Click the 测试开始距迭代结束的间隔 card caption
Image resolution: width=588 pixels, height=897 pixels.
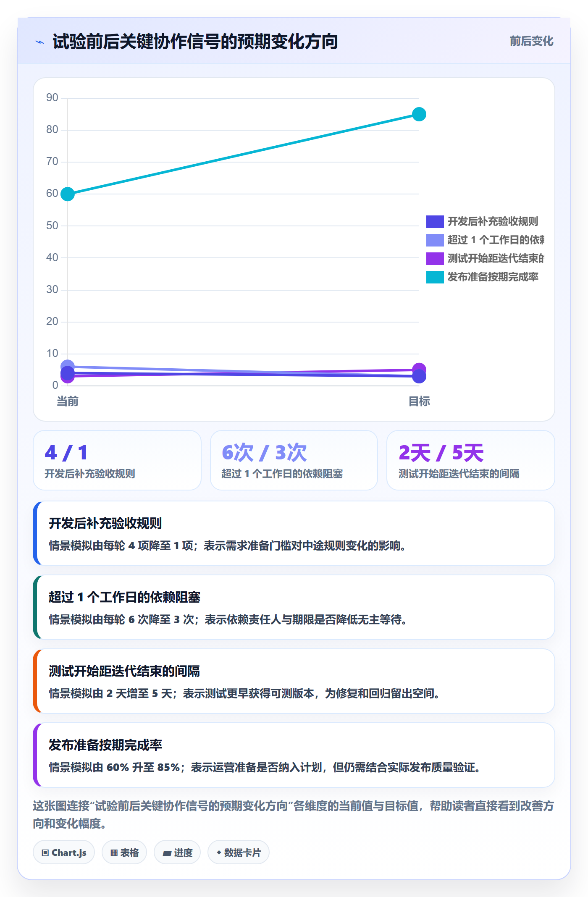(459, 474)
